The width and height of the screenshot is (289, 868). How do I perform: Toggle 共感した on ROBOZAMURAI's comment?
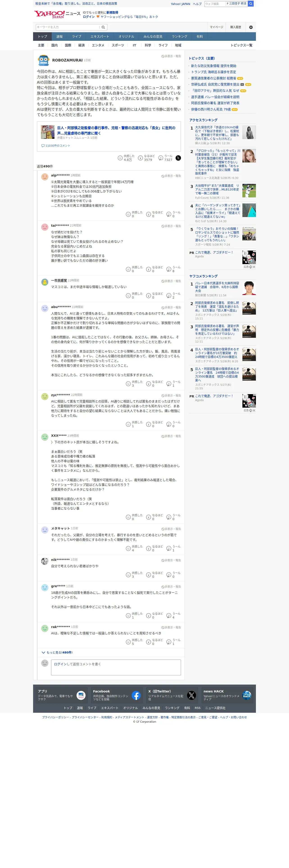(x=126, y=158)
